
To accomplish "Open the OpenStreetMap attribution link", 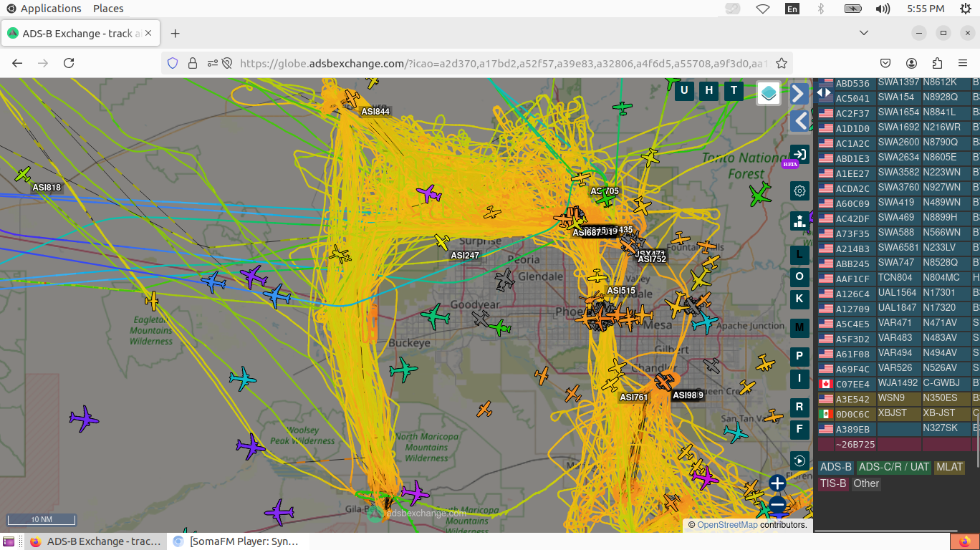I will click(727, 525).
